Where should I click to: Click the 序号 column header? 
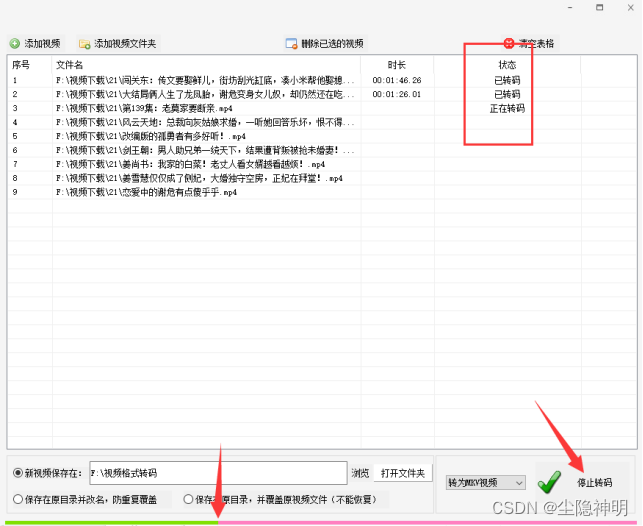pos(21,65)
